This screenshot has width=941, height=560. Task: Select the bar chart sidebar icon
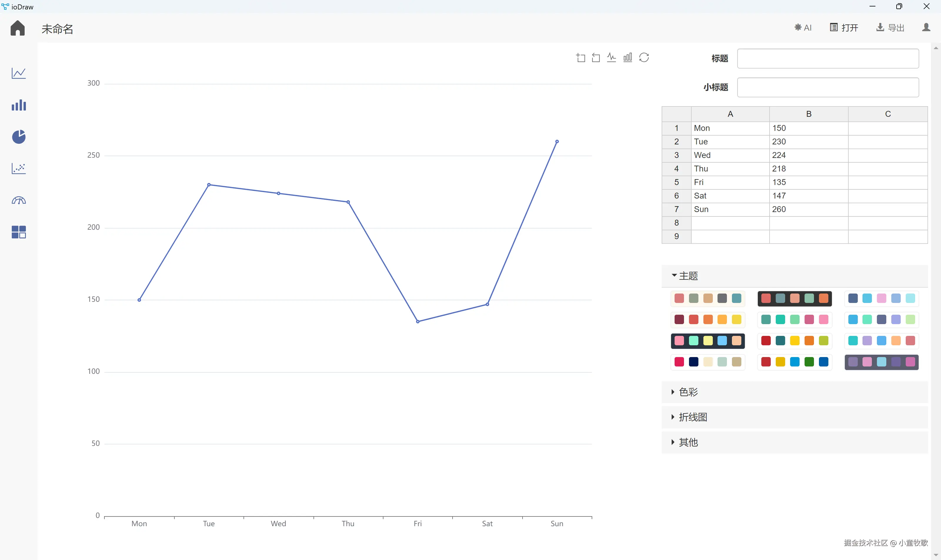pyautogui.click(x=19, y=105)
